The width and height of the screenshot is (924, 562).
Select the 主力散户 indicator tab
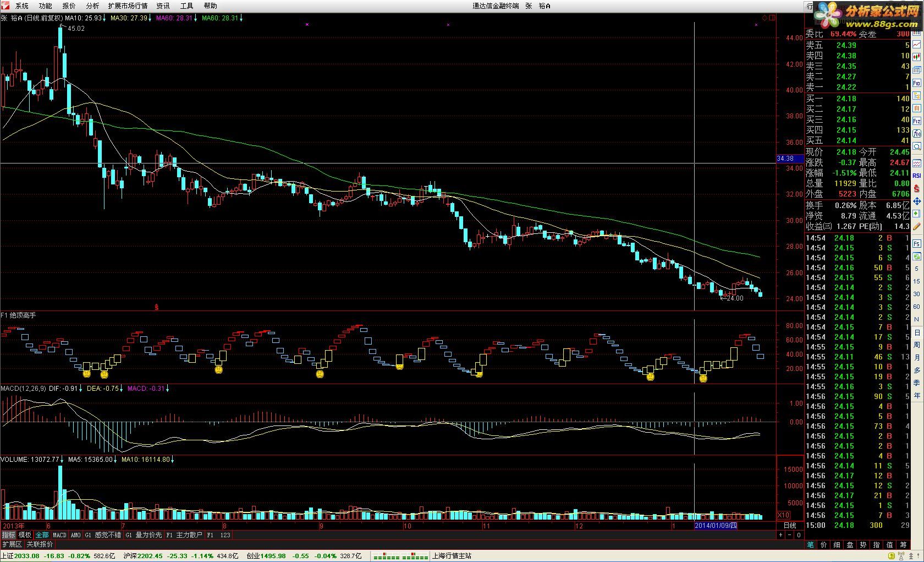pyautogui.click(x=184, y=535)
